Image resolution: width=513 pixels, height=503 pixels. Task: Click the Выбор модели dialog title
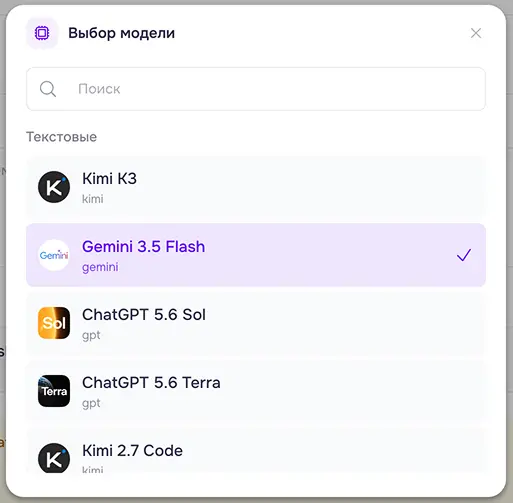pyautogui.click(x=121, y=33)
